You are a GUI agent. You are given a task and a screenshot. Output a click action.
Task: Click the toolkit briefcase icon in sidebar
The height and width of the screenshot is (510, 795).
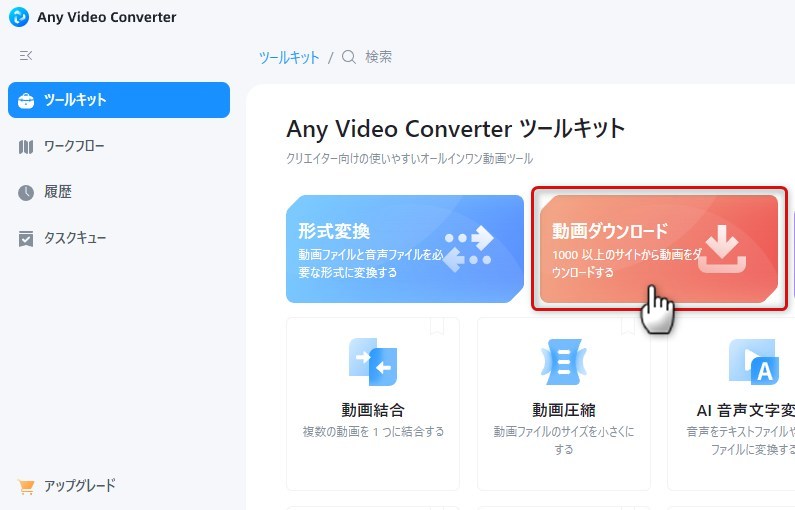point(26,100)
